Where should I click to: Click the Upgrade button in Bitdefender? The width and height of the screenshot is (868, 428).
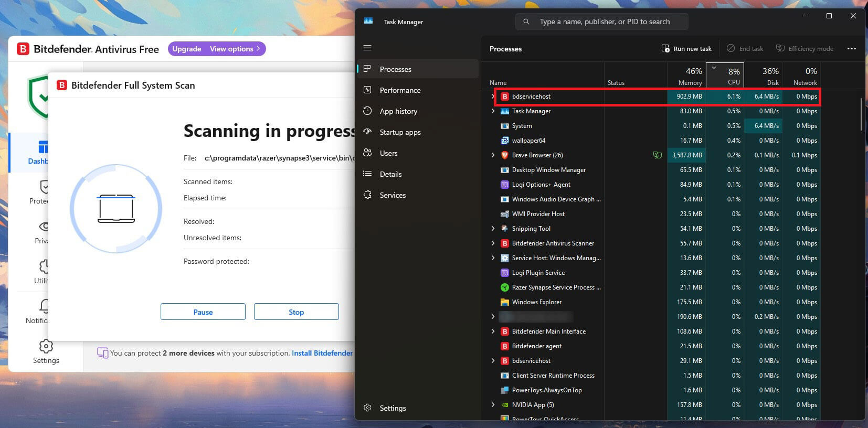(x=187, y=49)
